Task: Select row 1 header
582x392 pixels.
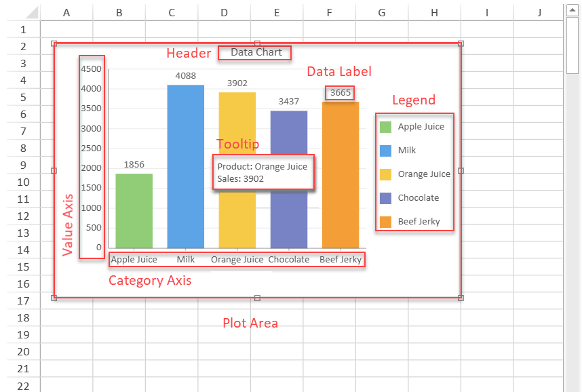Action: [x=23, y=29]
